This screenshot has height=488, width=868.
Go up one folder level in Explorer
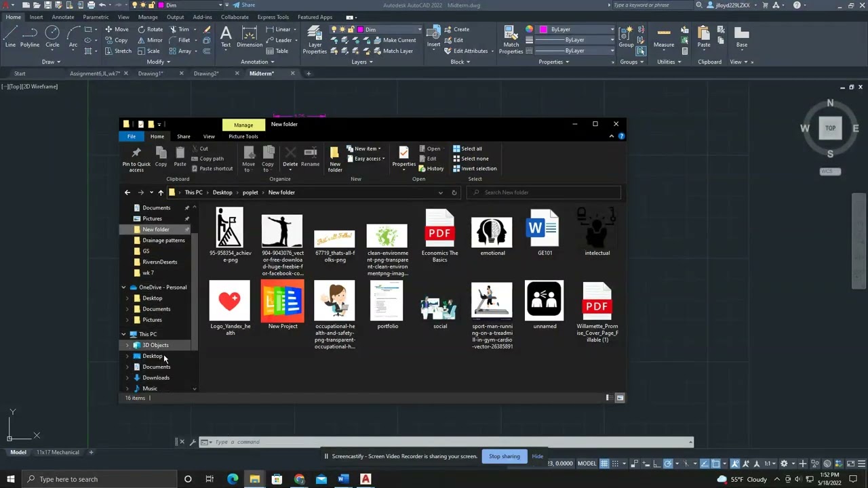click(x=161, y=192)
